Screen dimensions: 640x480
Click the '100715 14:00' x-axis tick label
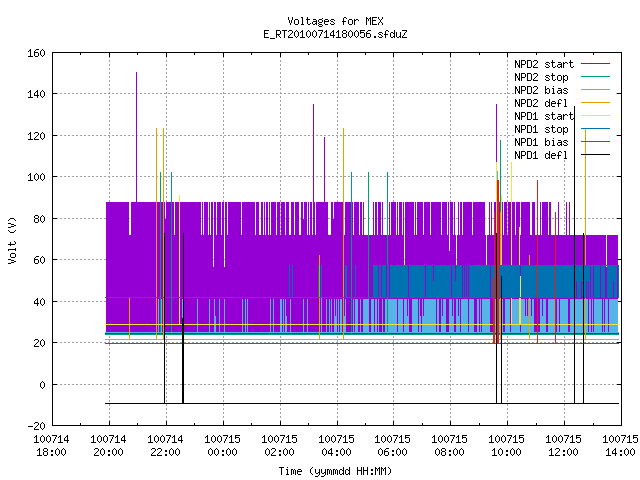point(620,446)
